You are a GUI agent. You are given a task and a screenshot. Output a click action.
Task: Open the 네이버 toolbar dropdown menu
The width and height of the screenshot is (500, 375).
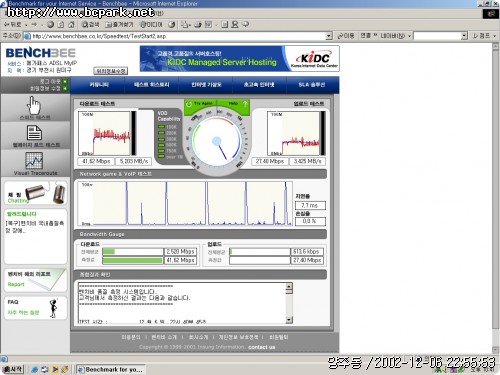click(x=395, y=36)
